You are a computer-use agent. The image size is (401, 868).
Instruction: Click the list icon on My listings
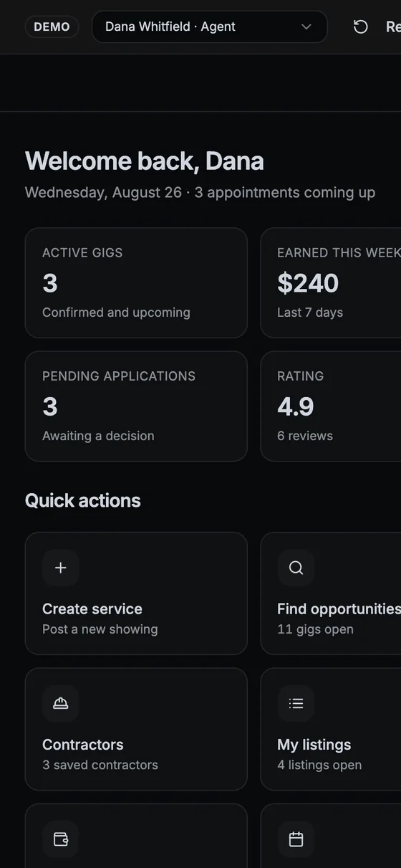click(296, 703)
